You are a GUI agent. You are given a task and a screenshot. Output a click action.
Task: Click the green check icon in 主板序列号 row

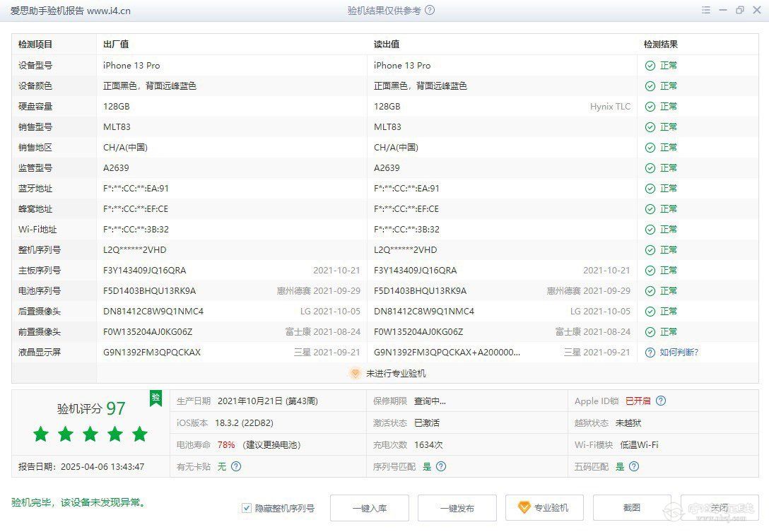[650, 271]
